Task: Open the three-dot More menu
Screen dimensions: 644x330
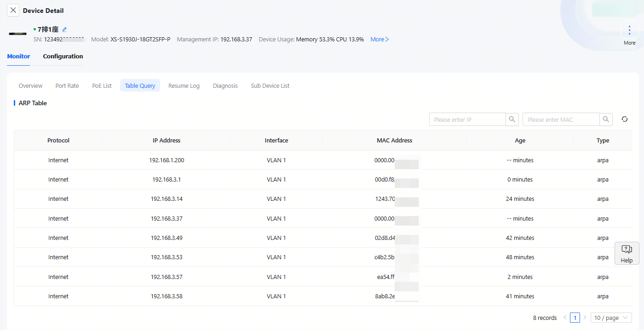Action: coord(629,30)
